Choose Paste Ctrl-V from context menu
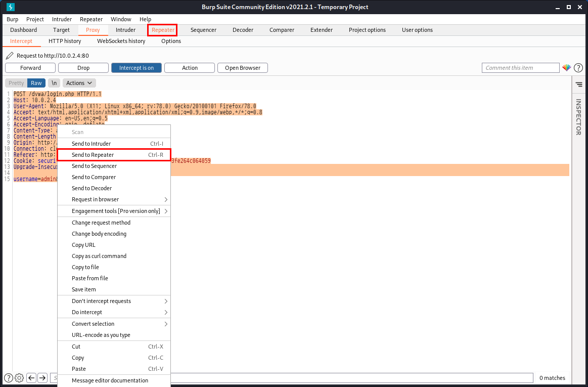Viewport: 588px width, 387px height. tap(114, 369)
